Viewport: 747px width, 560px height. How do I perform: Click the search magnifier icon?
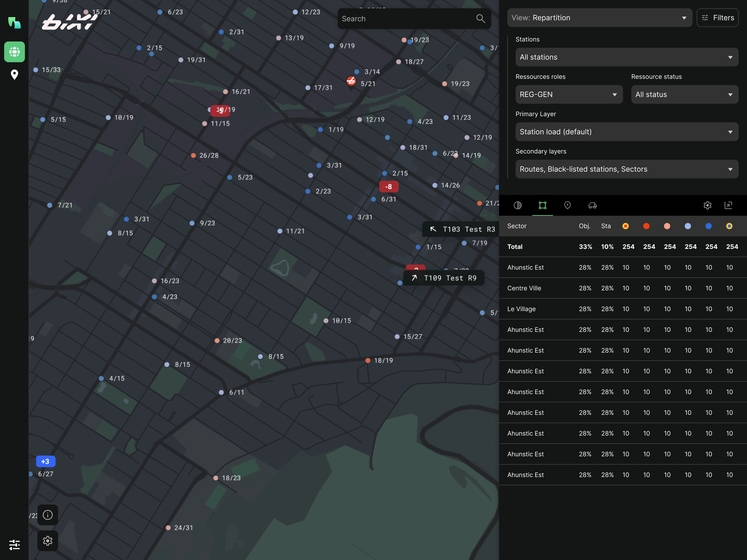[x=480, y=19]
